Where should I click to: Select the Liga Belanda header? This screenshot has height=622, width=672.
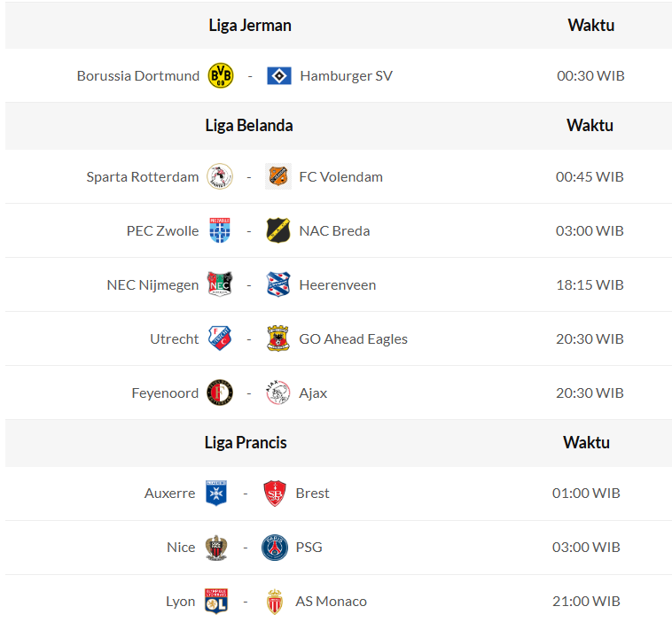249,125
